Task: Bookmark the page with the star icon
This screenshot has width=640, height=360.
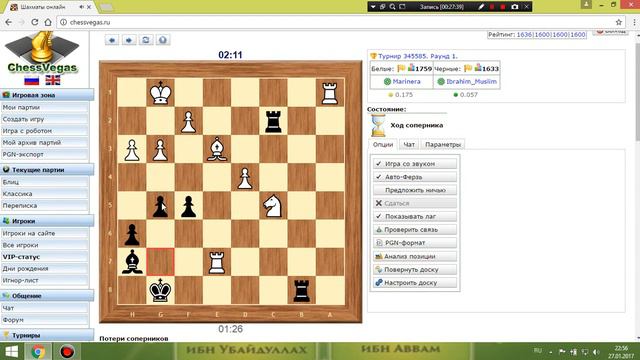Action: pos(619,22)
